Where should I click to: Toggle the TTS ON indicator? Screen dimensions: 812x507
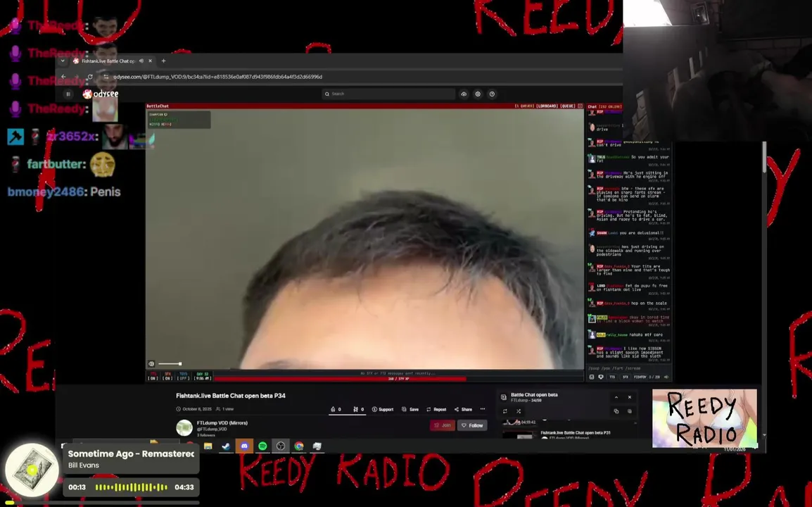click(x=153, y=376)
